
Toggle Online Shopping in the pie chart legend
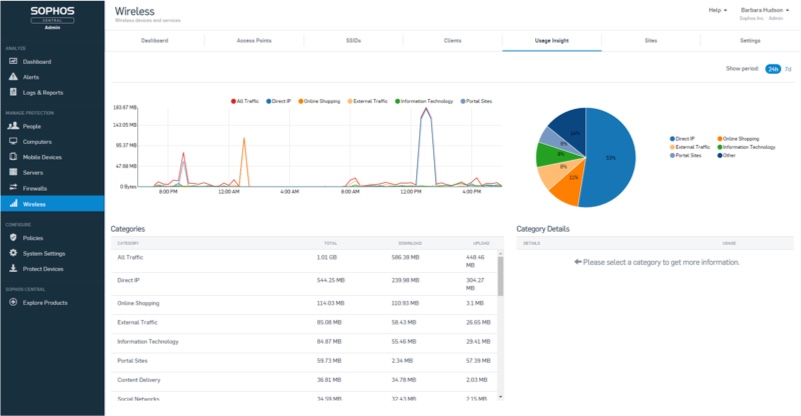click(x=738, y=138)
